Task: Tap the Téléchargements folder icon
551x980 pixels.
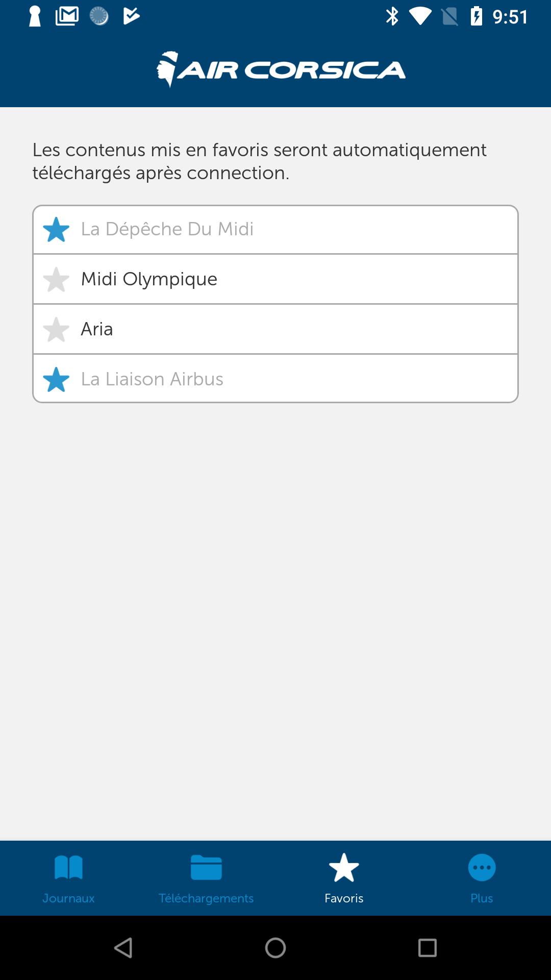Action: 206,867
